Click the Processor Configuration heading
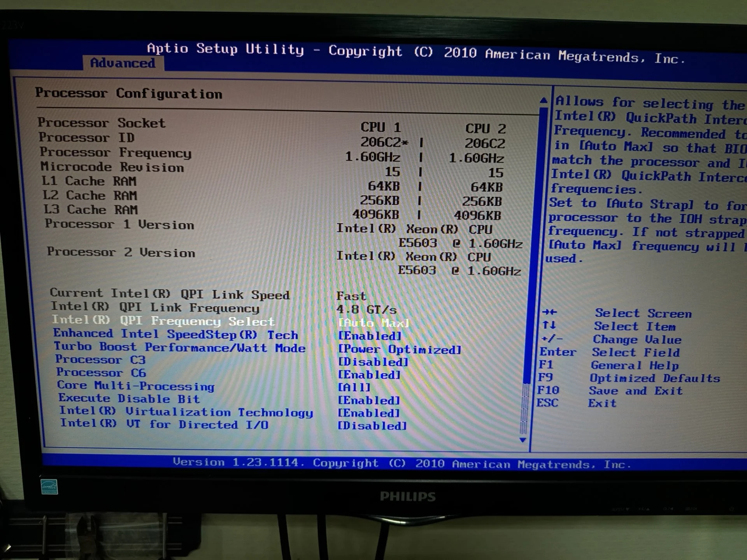The height and width of the screenshot is (560, 747). [x=129, y=93]
